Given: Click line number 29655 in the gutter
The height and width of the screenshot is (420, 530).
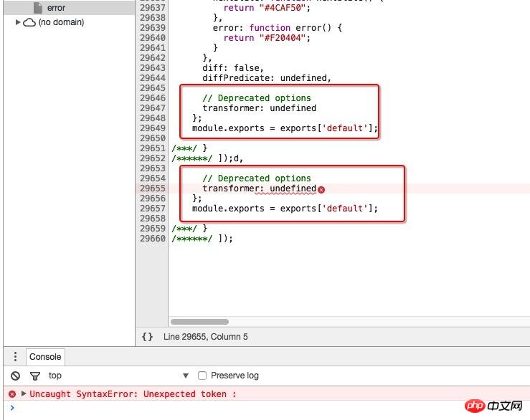Looking at the screenshot, I should pyautogui.click(x=153, y=188).
